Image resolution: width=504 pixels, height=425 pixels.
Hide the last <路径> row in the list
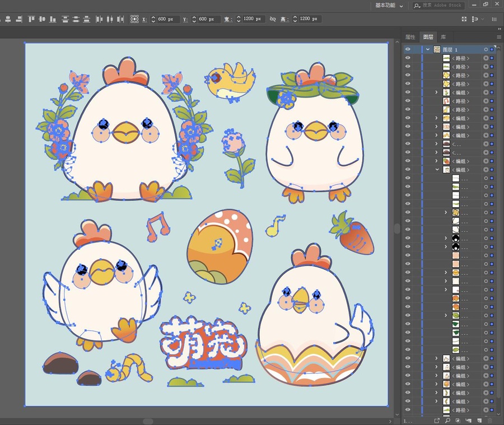click(408, 409)
